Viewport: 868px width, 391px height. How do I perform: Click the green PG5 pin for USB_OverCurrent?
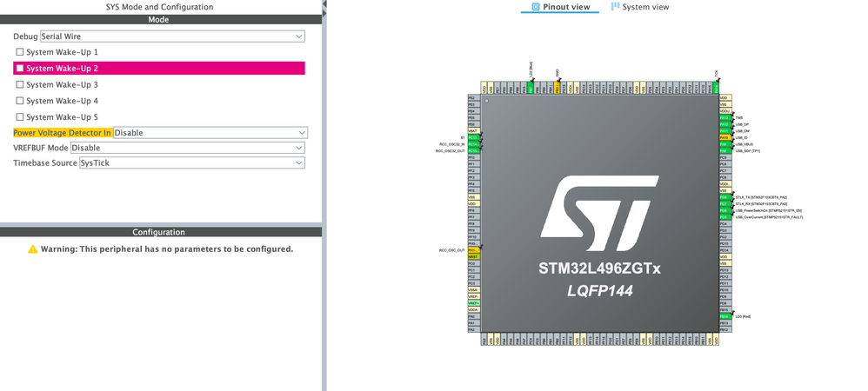click(x=725, y=217)
